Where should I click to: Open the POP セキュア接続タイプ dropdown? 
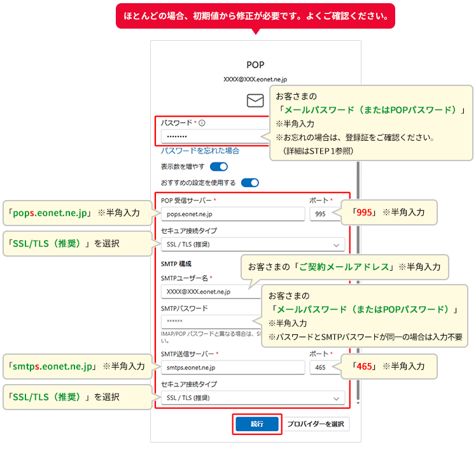tap(253, 245)
